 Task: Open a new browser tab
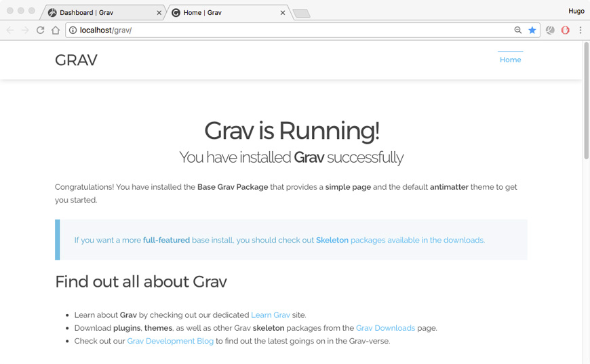[x=301, y=14]
